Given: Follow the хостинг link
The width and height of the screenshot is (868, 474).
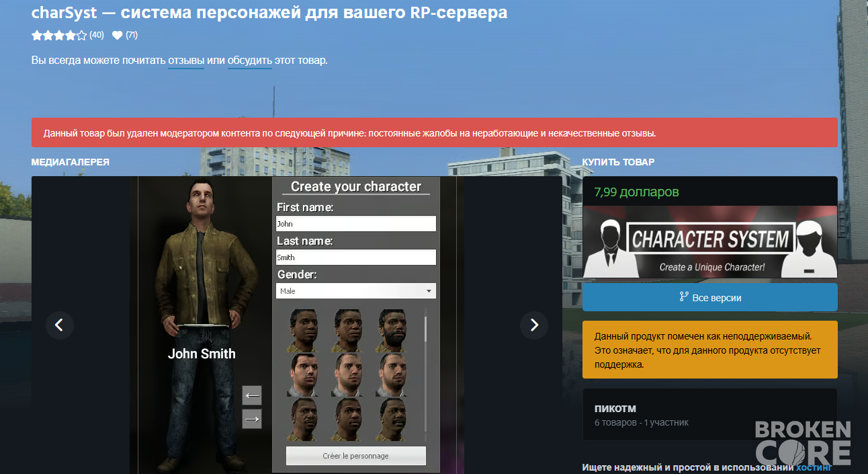Looking at the screenshot, I should [x=814, y=467].
